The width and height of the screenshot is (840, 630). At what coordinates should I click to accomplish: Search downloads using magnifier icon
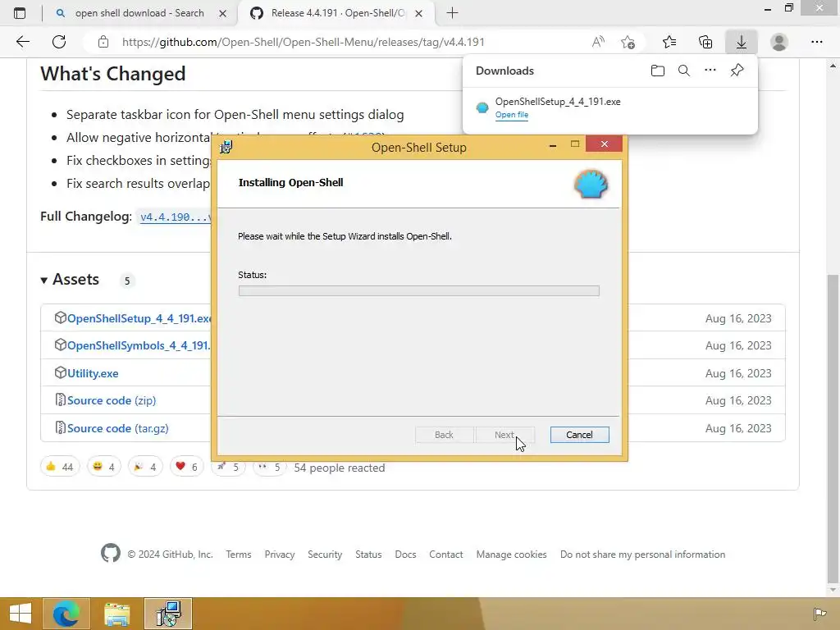[x=684, y=71]
